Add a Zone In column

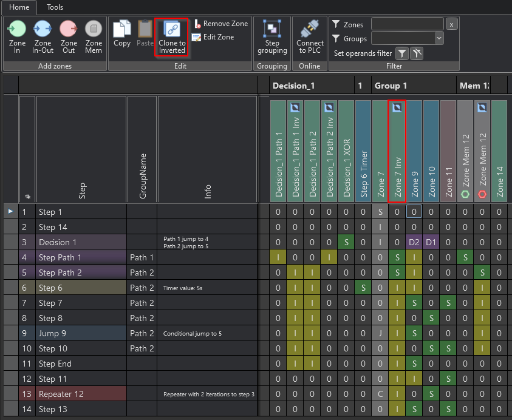[17, 37]
